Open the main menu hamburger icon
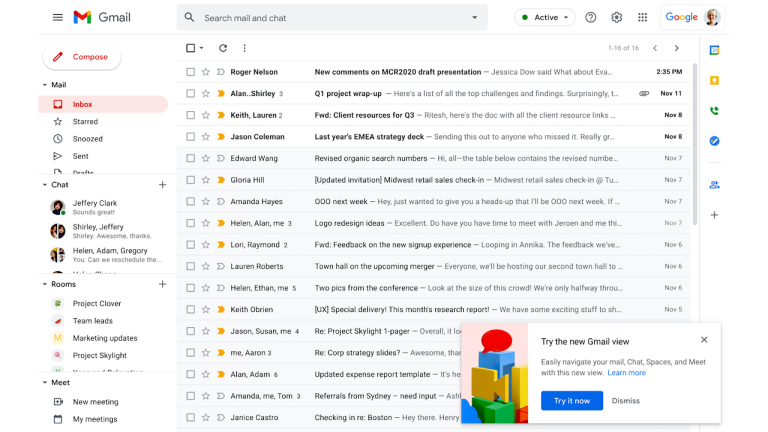This screenshot has width=768, height=432. coord(58,18)
